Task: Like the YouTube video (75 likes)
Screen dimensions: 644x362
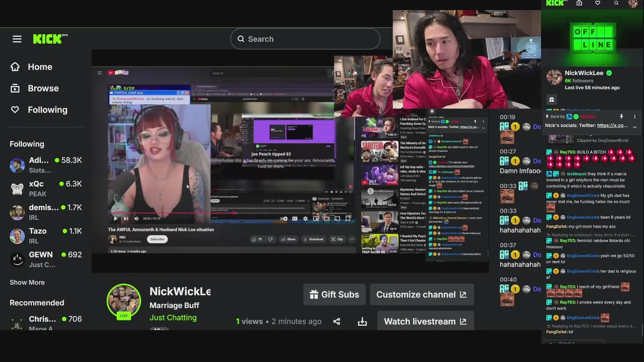Action: [257, 239]
